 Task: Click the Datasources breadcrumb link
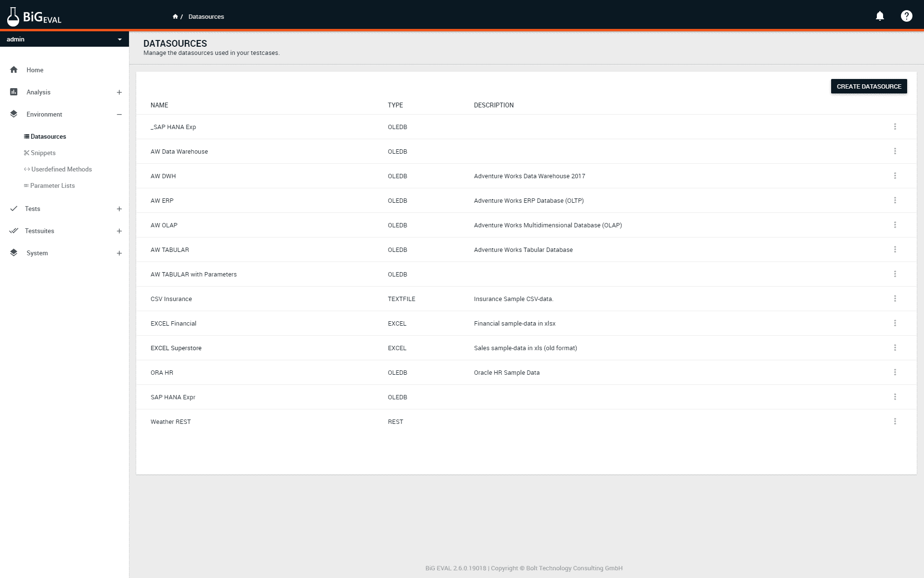point(206,16)
